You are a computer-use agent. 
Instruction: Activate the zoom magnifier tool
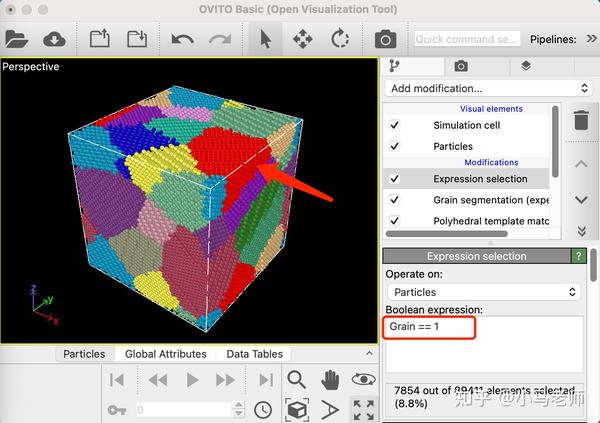[296, 380]
